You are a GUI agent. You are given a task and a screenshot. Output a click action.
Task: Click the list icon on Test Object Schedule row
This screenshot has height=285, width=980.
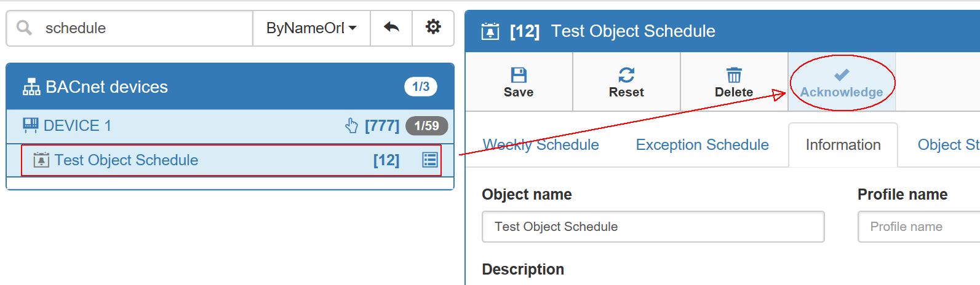[429, 160]
